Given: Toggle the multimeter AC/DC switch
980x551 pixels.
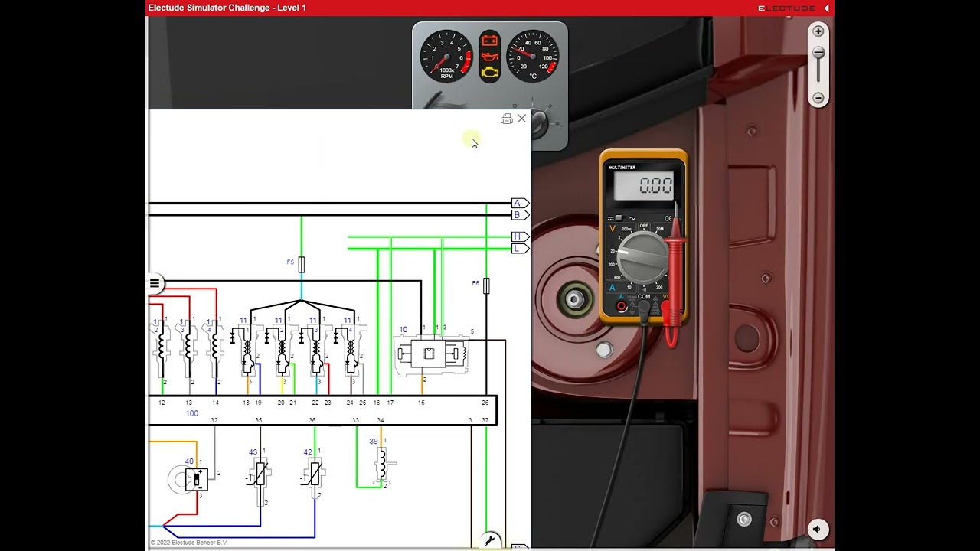Looking at the screenshot, I should pyautogui.click(x=619, y=218).
